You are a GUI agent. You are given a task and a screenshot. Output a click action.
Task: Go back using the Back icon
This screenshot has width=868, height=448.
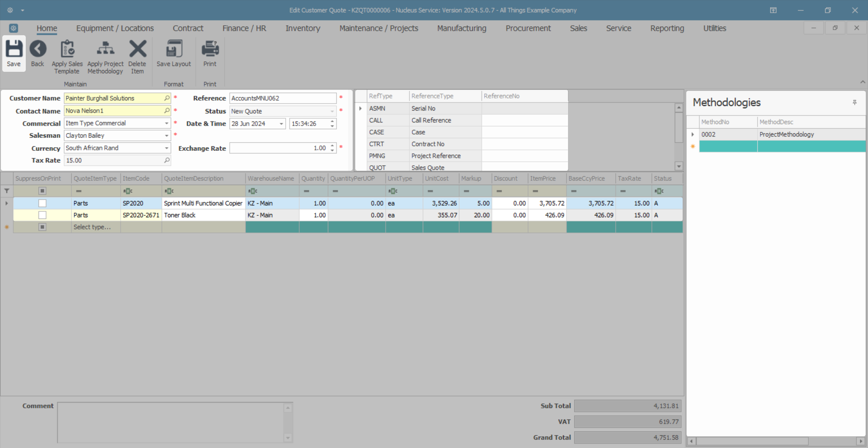click(x=38, y=53)
